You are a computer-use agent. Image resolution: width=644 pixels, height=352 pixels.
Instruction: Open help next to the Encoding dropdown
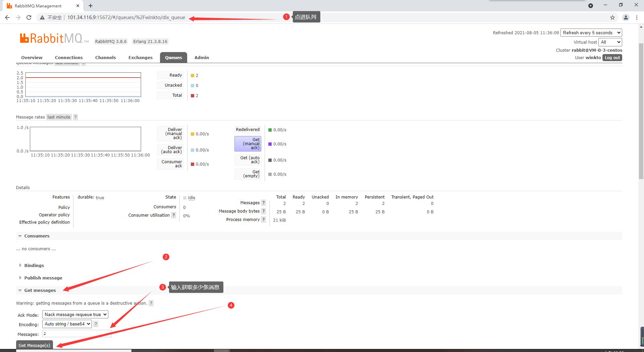[96, 324]
